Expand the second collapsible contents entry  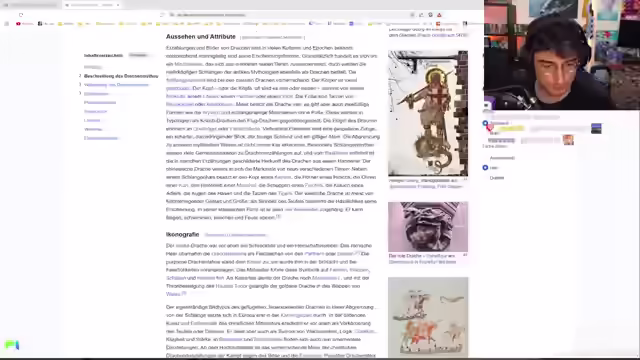click(x=80, y=85)
